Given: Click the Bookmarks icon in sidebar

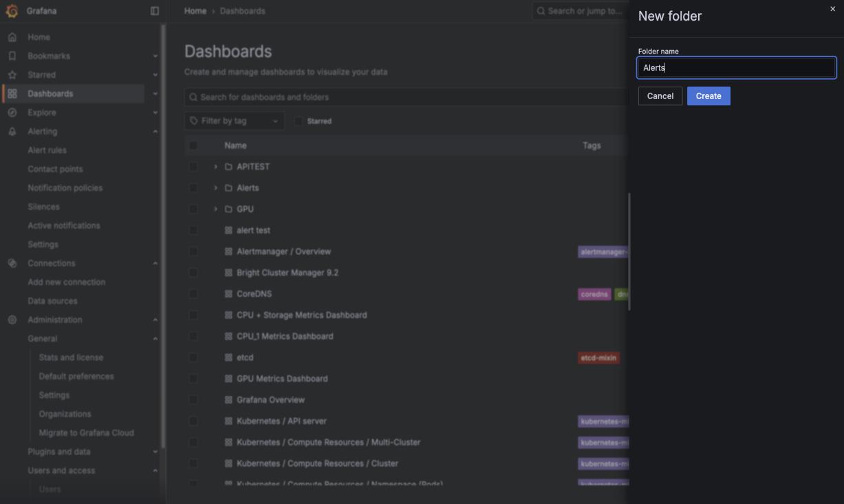Looking at the screenshot, I should point(12,56).
